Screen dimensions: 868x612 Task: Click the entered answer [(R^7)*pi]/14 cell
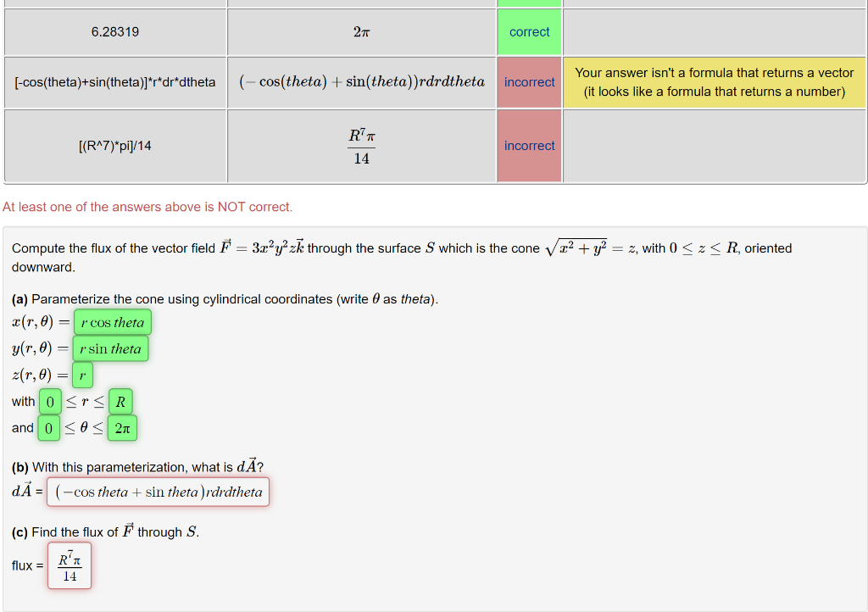(x=114, y=145)
